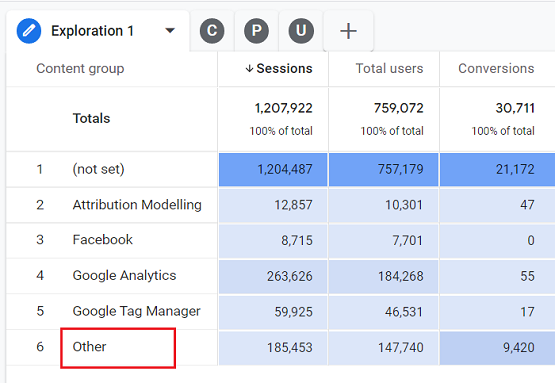The height and width of the screenshot is (383, 555).
Task: Click the Google Tag Manager row label
Action: [x=136, y=311]
